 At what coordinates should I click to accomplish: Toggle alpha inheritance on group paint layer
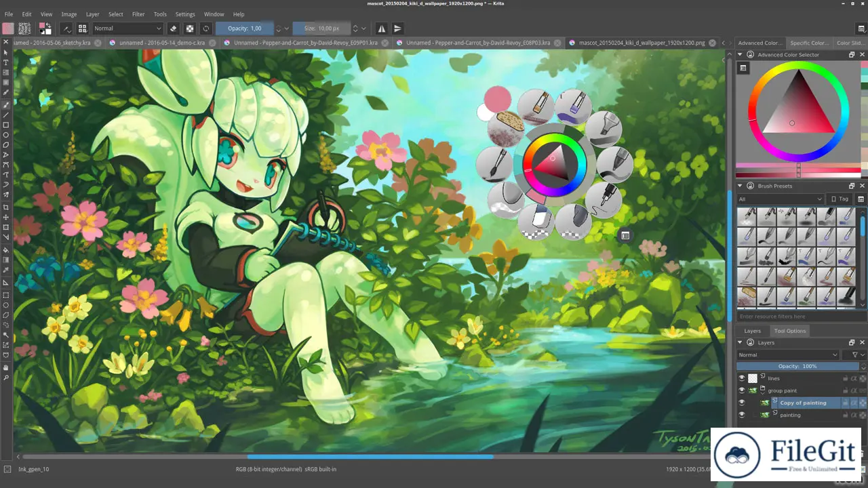click(854, 390)
